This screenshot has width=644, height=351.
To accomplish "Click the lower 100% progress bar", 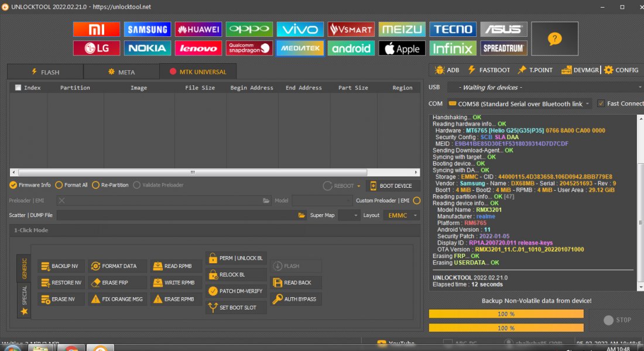I will pos(506,328).
